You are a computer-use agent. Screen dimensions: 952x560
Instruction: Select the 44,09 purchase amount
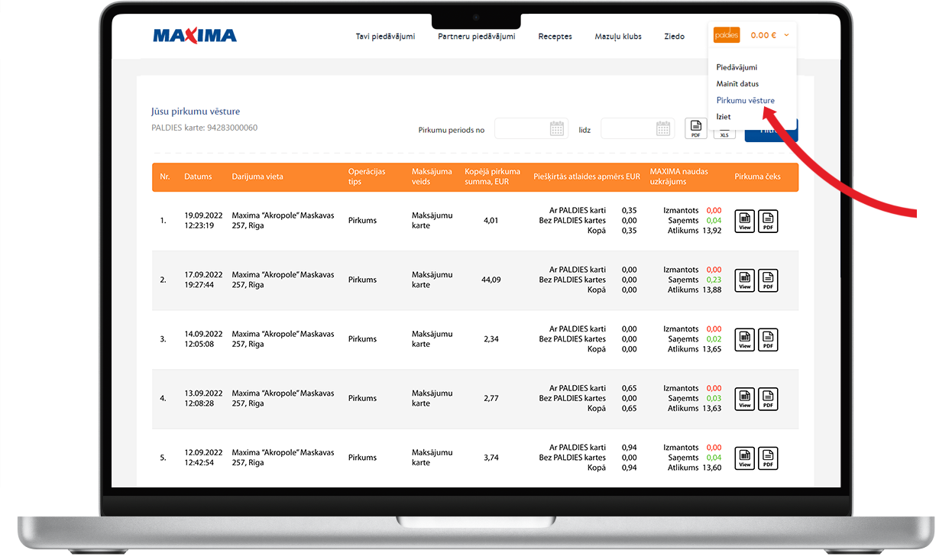pos(491,280)
